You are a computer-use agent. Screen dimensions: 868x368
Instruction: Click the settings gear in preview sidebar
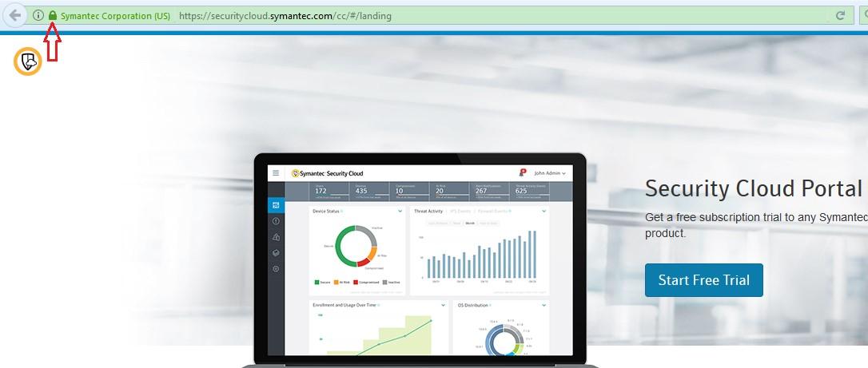pyautogui.click(x=277, y=269)
